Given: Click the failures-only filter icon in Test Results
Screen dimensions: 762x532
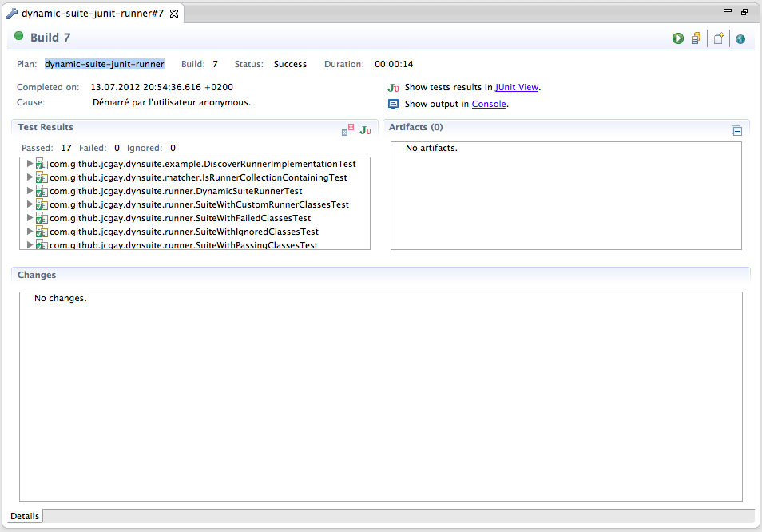Looking at the screenshot, I should point(347,129).
